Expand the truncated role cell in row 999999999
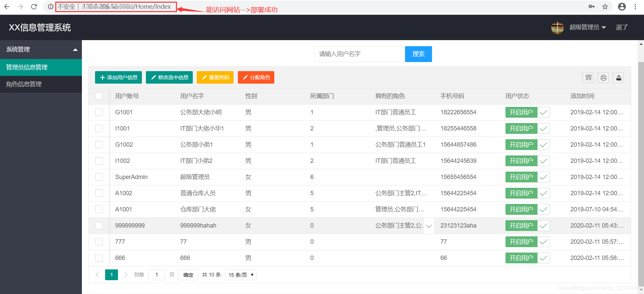644x294 pixels. (x=429, y=226)
